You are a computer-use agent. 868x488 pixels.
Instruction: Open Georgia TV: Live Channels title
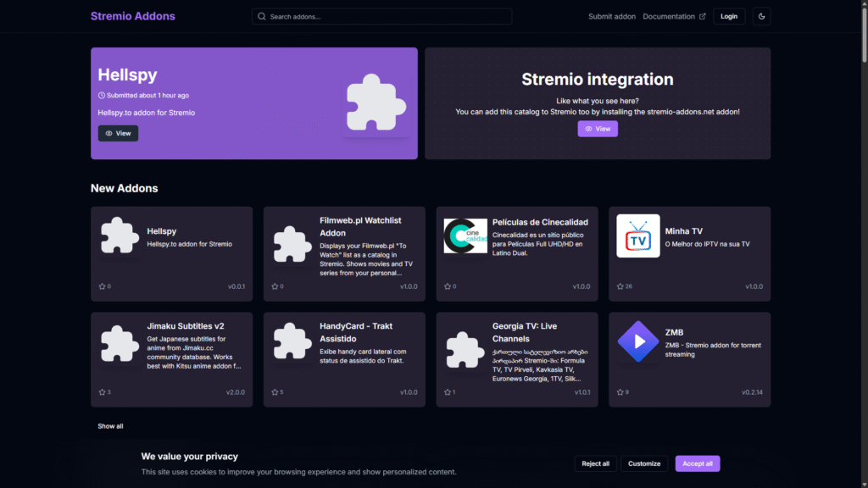(524, 332)
